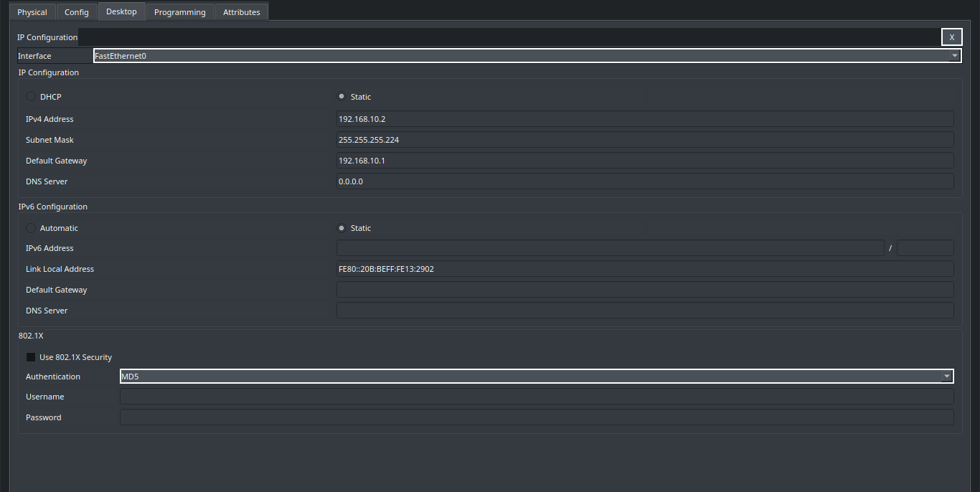Select the Desktop tab

(x=121, y=11)
